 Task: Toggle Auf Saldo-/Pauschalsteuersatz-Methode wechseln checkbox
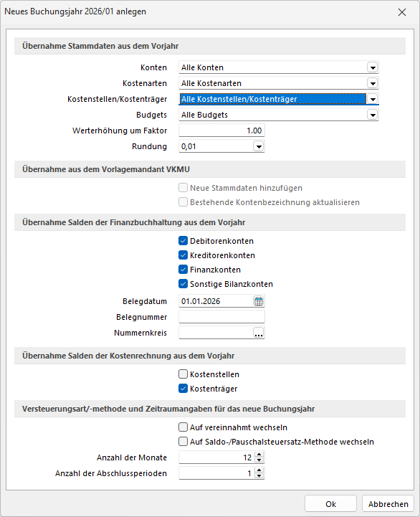pyautogui.click(x=183, y=441)
